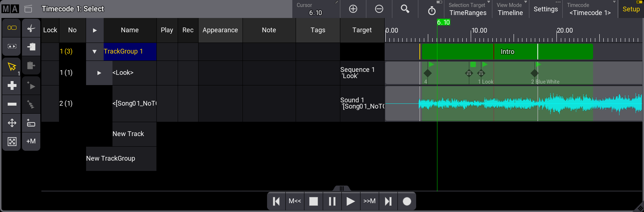Click the zoom out circle-minus icon
The image size is (644, 212).
tap(379, 9)
